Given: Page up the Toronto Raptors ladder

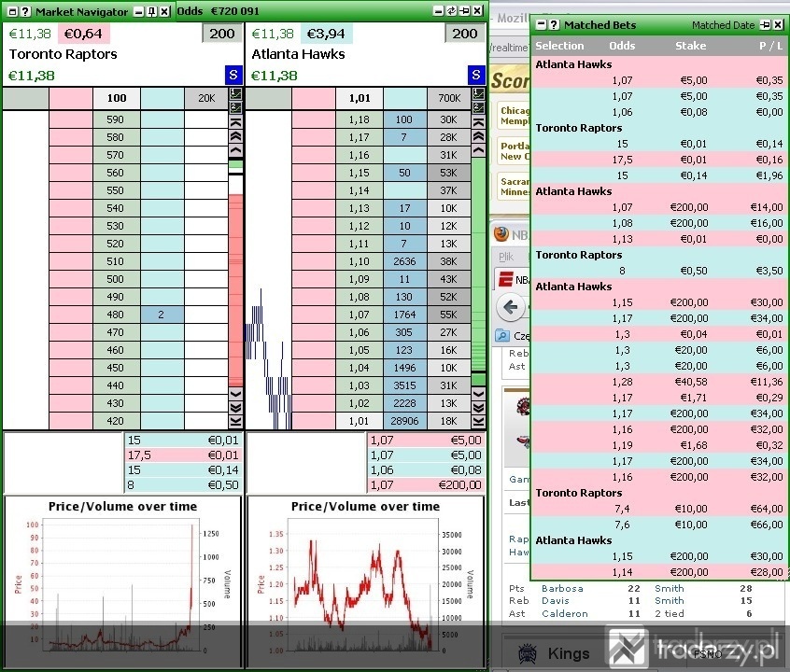Looking at the screenshot, I should [236, 136].
